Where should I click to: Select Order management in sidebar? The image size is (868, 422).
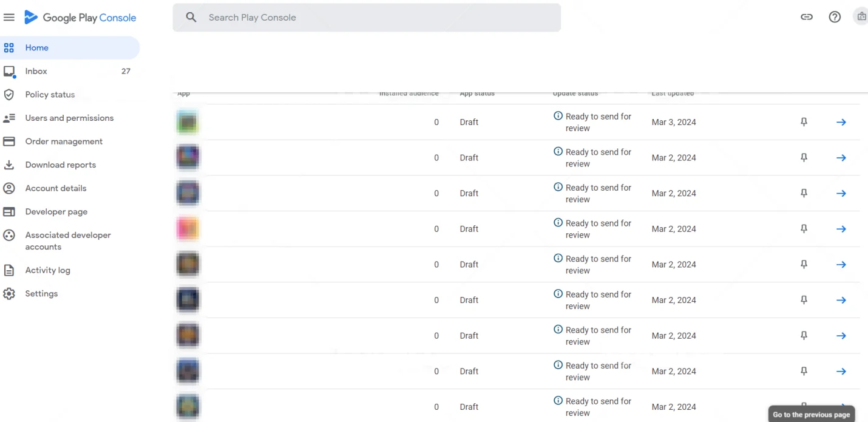click(64, 141)
